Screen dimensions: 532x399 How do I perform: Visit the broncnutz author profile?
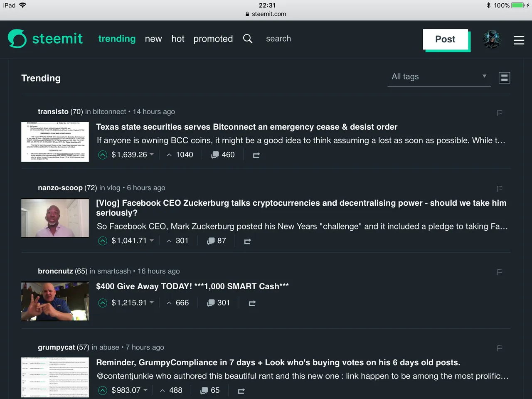(55, 271)
